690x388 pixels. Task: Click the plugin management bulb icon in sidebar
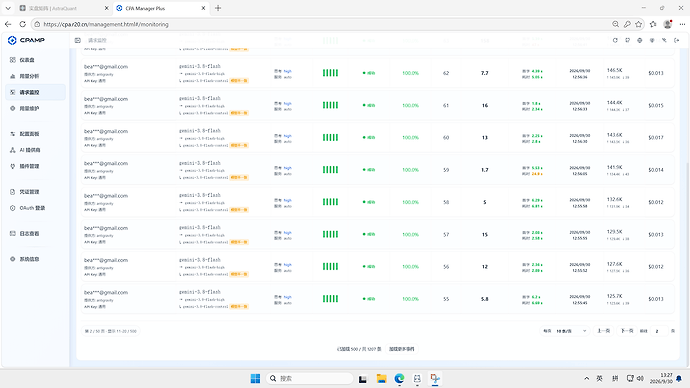[12, 166]
